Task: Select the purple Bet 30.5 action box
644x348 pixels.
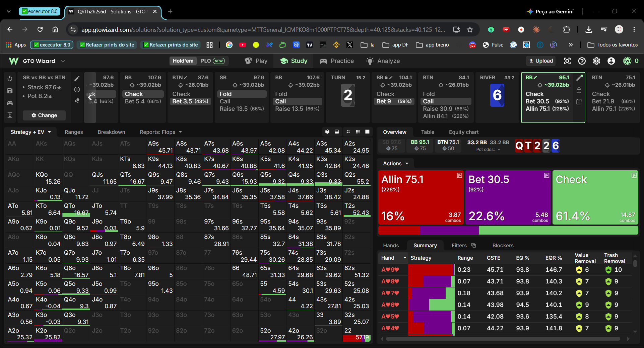Action: point(508,197)
